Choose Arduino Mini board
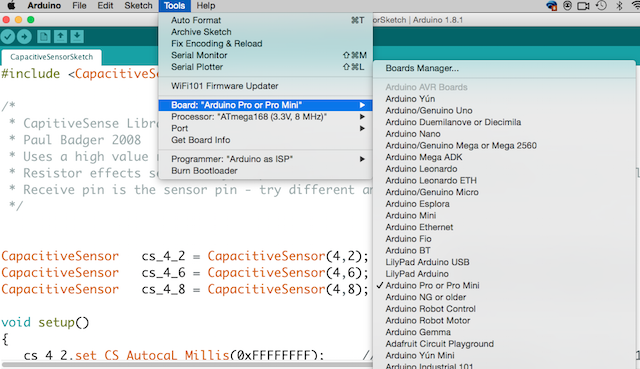This screenshot has width=640, height=369. [x=504, y=216]
